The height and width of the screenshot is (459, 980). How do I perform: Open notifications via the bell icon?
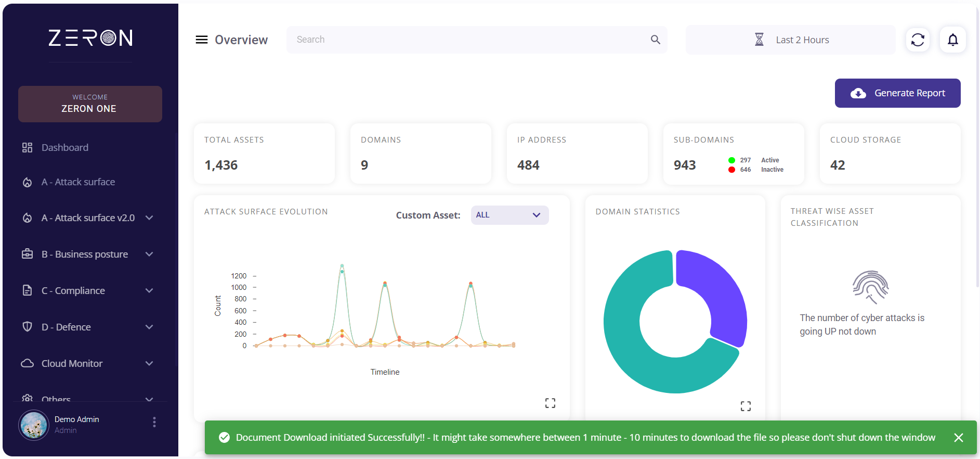click(952, 40)
